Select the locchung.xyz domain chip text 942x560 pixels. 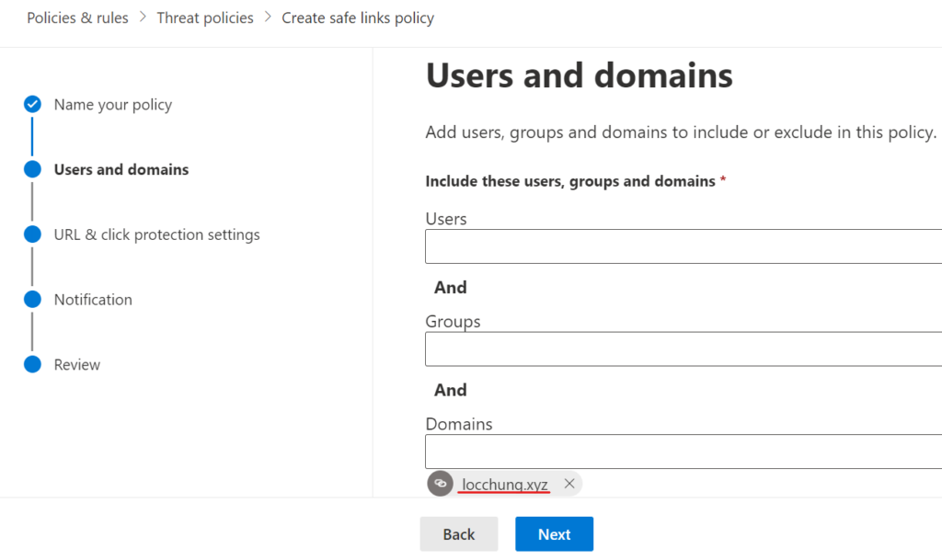[505, 484]
